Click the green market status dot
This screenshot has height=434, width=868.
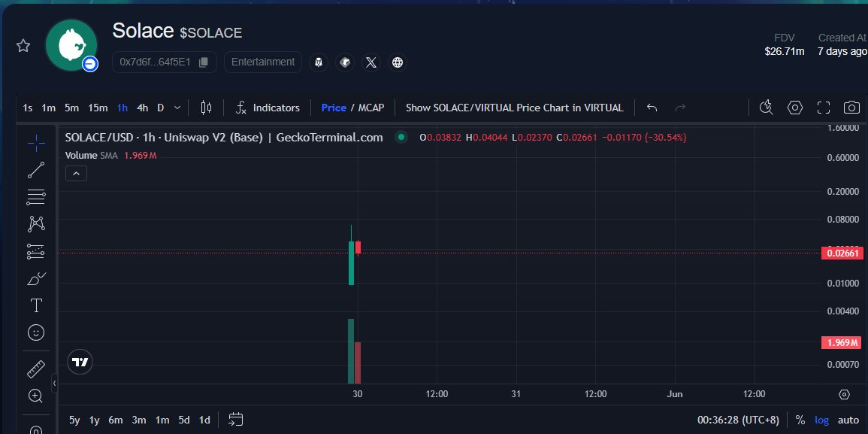click(401, 137)
